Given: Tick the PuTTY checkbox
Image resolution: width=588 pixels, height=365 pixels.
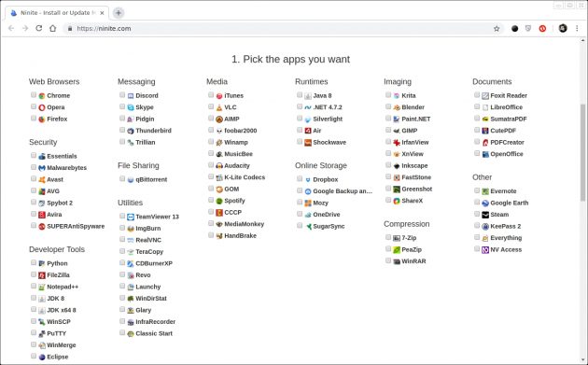Looking at the screenshot, I should click(34, 332).
